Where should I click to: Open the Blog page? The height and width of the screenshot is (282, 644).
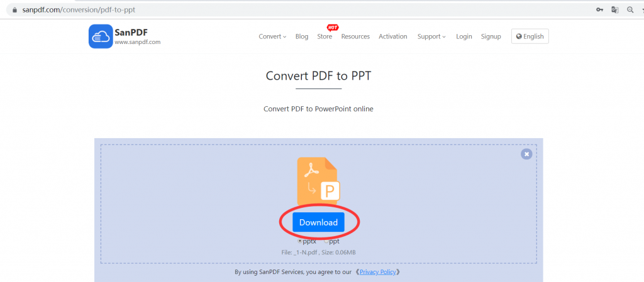301,36
